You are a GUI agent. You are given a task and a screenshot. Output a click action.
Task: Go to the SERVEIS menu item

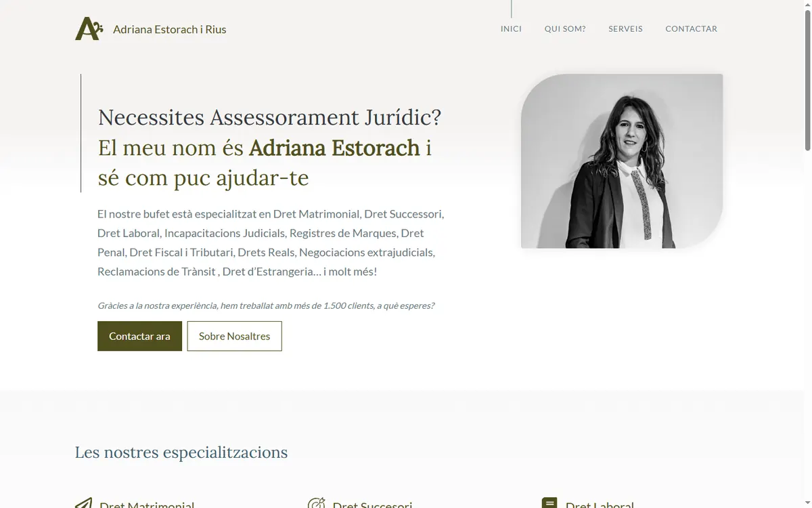click(625, 28)
